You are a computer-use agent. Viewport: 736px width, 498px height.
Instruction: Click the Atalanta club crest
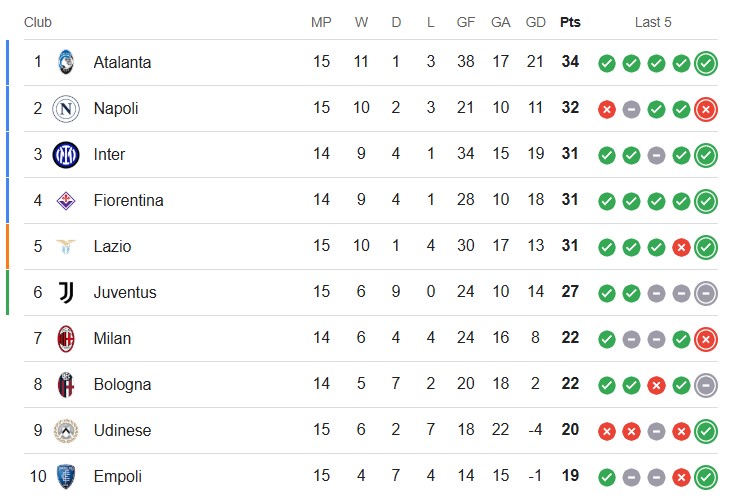pyautogui.click(x=66, y=62)
